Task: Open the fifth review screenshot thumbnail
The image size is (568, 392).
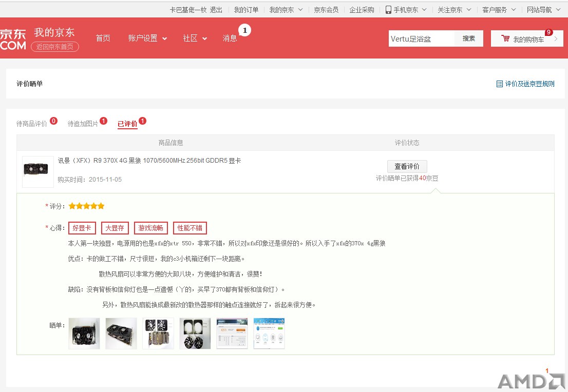Action: [x=232, y=334]
